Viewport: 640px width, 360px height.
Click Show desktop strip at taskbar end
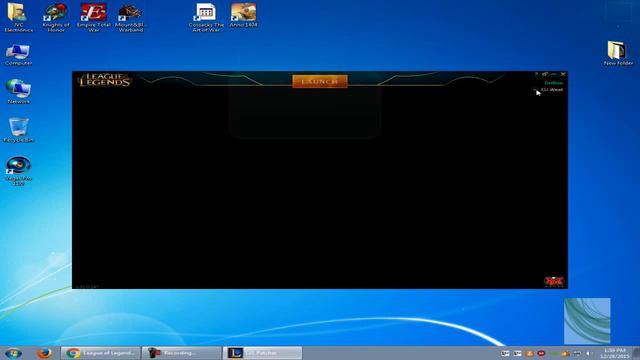[x=636, y=353]
